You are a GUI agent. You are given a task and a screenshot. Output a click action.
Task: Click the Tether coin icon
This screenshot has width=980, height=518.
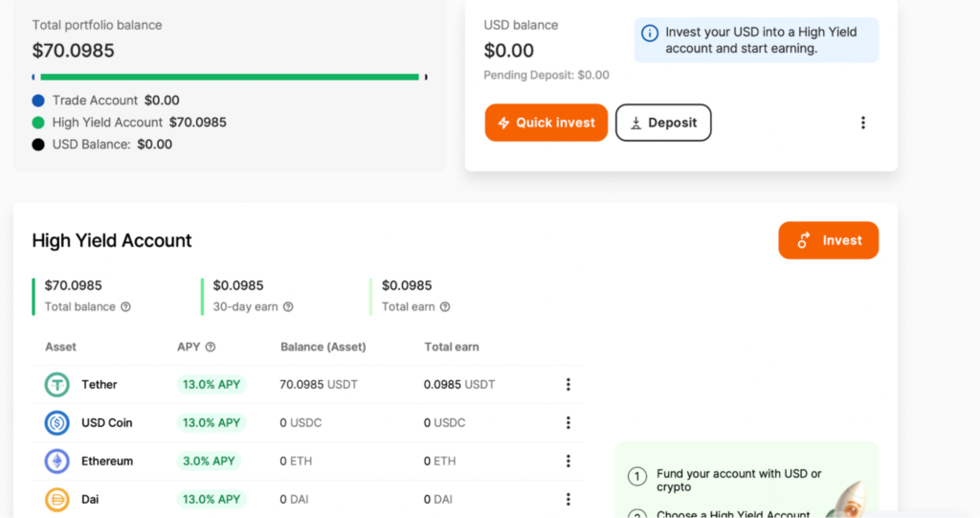point(56,384)
